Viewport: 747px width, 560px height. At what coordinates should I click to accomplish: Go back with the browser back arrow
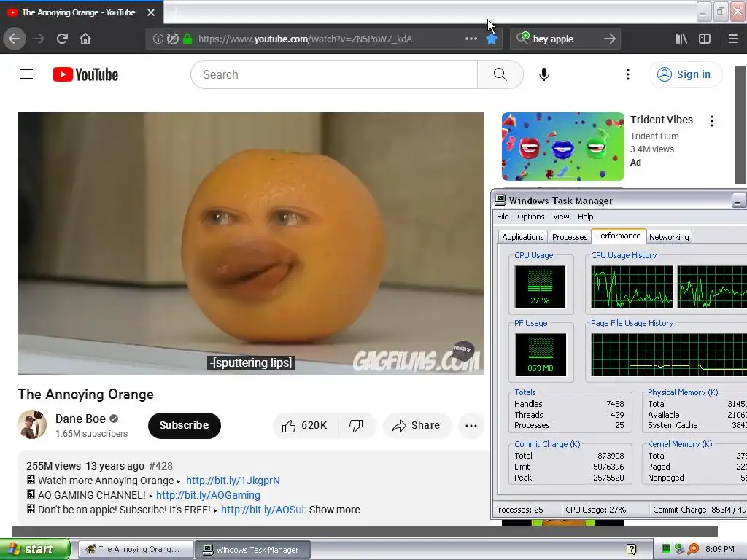point(15,39)
